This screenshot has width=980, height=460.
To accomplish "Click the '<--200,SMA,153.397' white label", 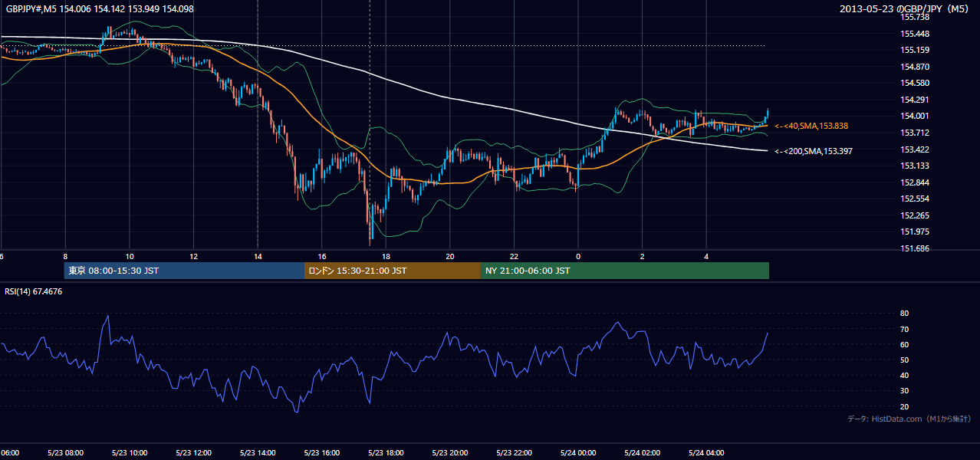I will pos(814,151).
